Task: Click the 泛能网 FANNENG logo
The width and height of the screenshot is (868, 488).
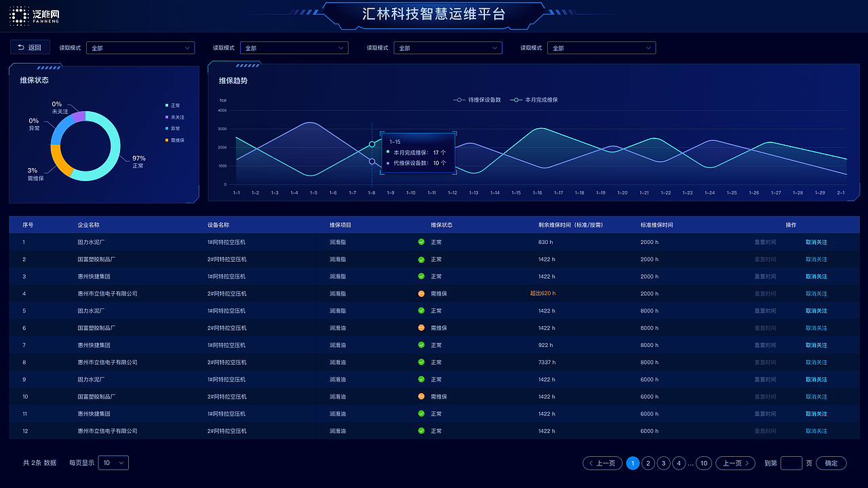Action: coord(35,16)
